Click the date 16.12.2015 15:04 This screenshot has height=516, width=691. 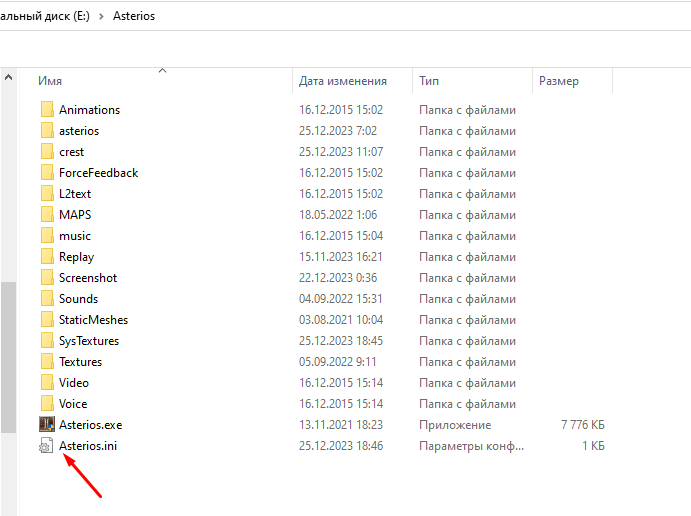(x=341, y=236)
